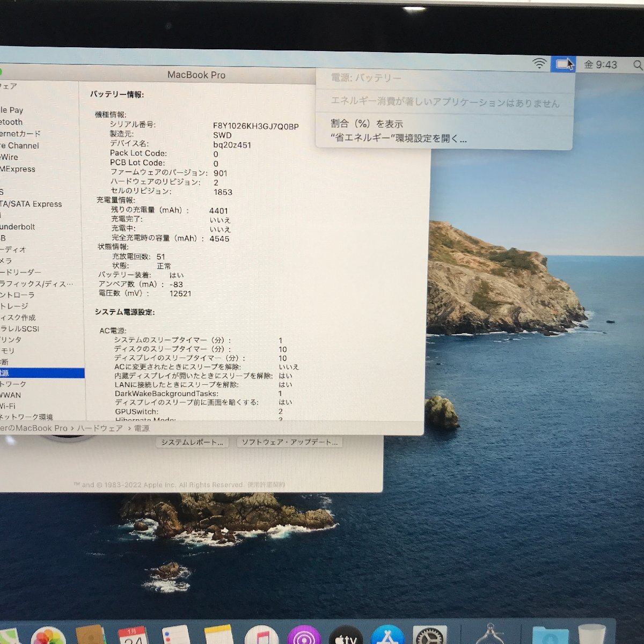Open Contacts app in Dock
The height and width of the screenshot is (644, 644).
(x=90, y=635)
